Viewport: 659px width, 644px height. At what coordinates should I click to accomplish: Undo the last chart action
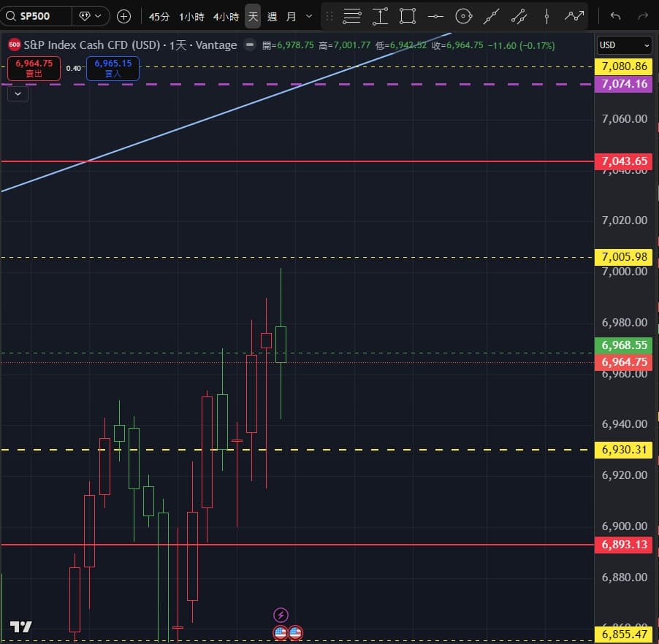616,16
